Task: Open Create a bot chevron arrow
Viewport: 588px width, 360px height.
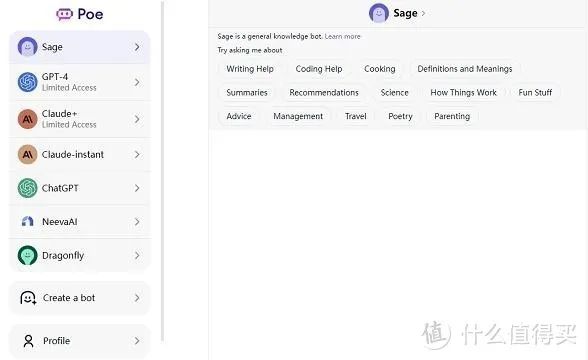Action: (137, 298)
